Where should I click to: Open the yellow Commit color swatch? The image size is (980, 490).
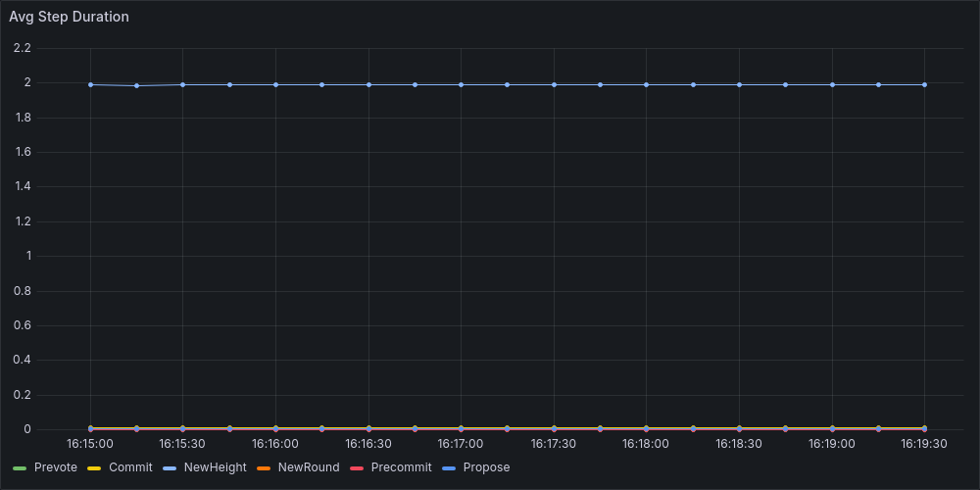click(94, 468)
